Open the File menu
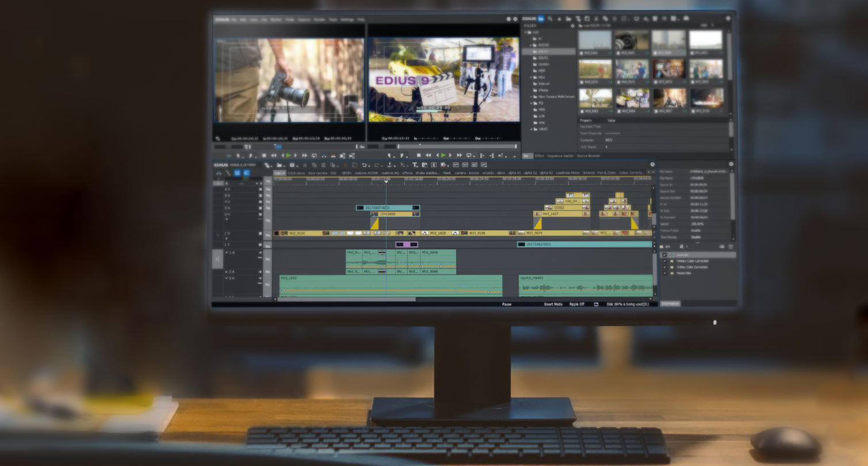868x466 pixels. pos(234,20)
